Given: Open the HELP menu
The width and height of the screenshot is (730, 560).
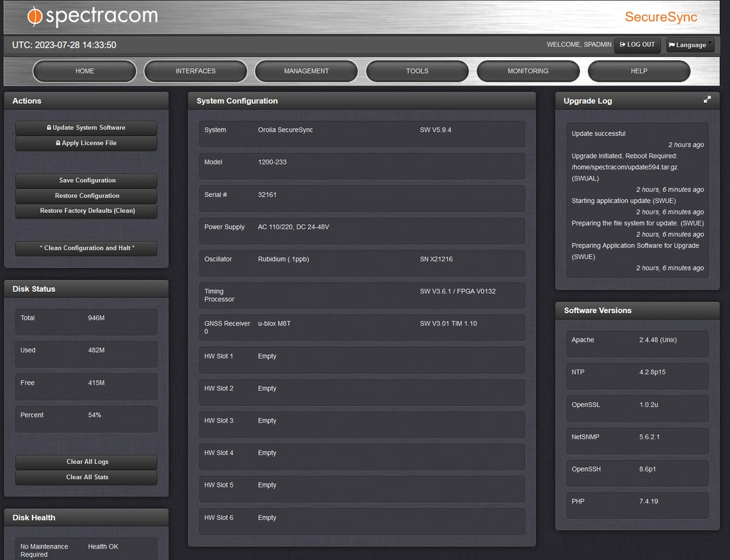Looking at the screenshot, I should tap(638, 71).
